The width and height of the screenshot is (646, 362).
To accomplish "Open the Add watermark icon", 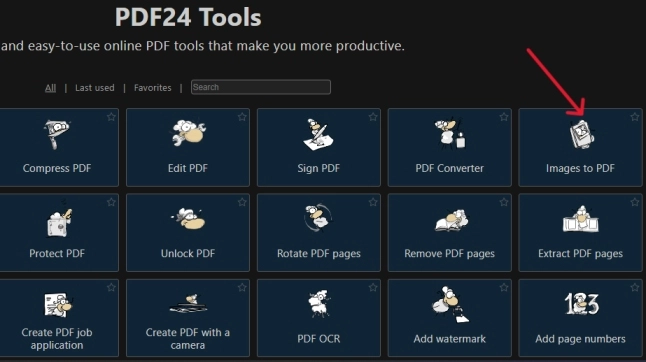I will coord(450,305).
